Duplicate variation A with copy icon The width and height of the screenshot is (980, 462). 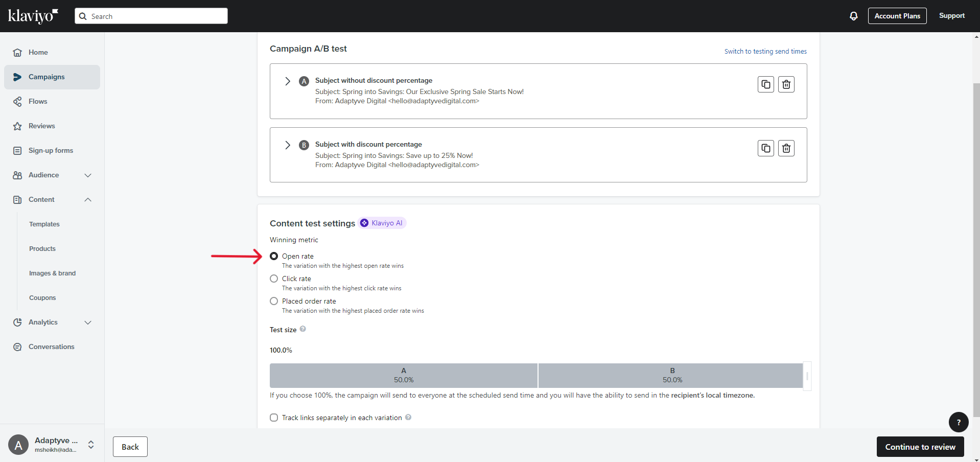point(765,84)
